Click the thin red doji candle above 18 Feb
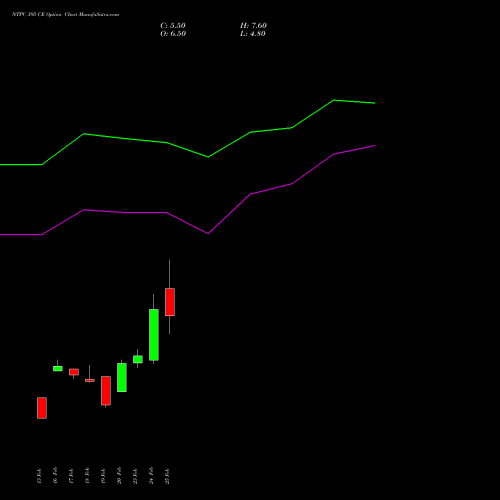The image size is (500, 500). pyautogui.click(x=90, y=380)
